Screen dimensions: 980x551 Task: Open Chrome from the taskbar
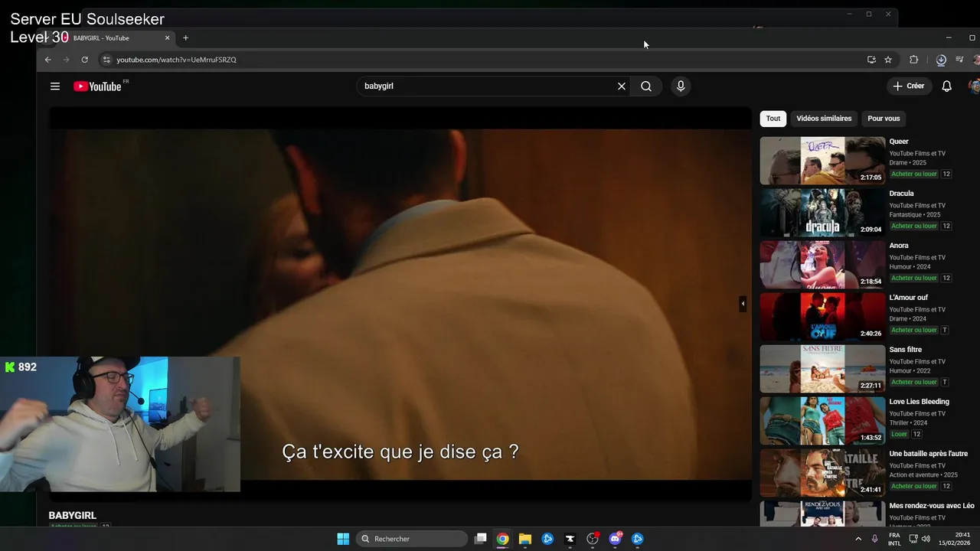pyautogui.click(x=502, y=539)
